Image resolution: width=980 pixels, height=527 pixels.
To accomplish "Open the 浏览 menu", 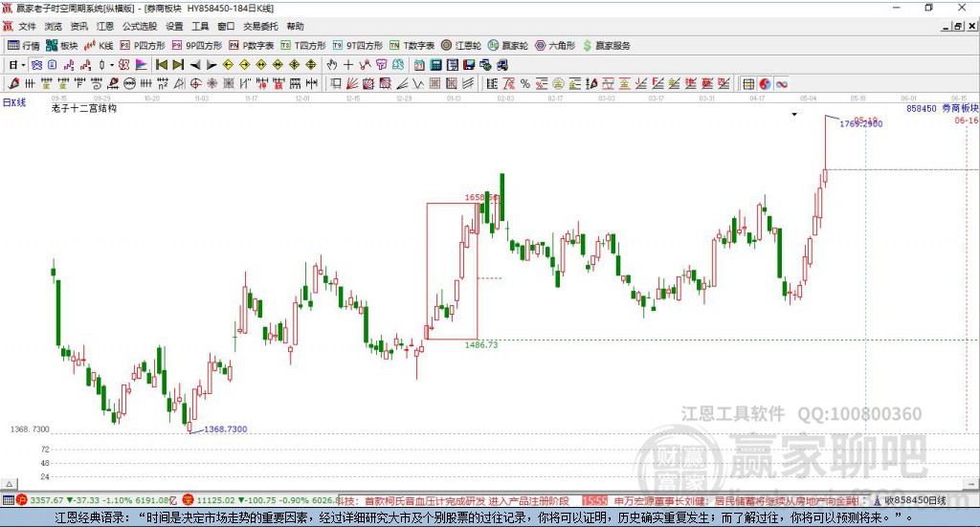I will 54,26.
